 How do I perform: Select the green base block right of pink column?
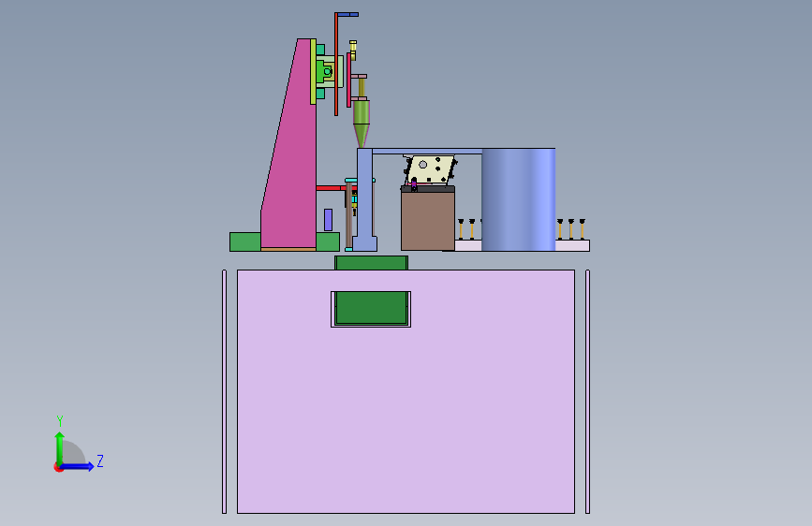pyautogui.click(x=328, y=241)
